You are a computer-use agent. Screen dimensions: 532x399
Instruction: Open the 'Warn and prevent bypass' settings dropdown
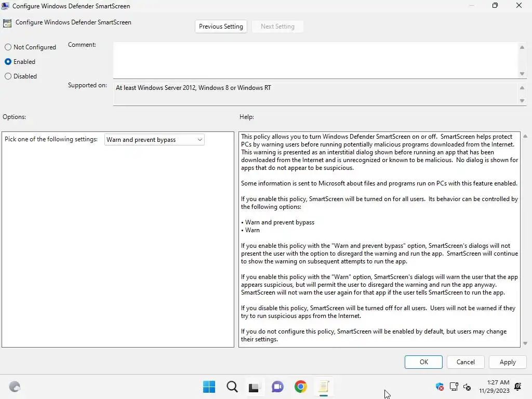(x=154, y=140)
